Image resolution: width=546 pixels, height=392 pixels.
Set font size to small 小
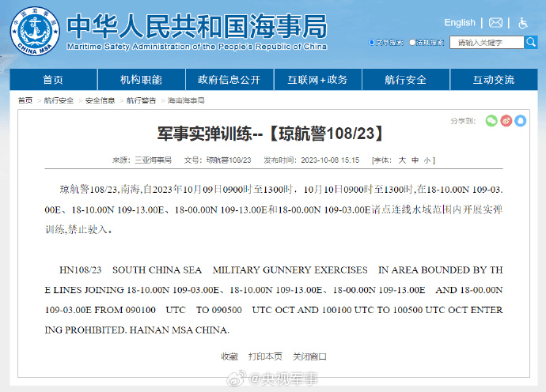[x=427, y=160]
